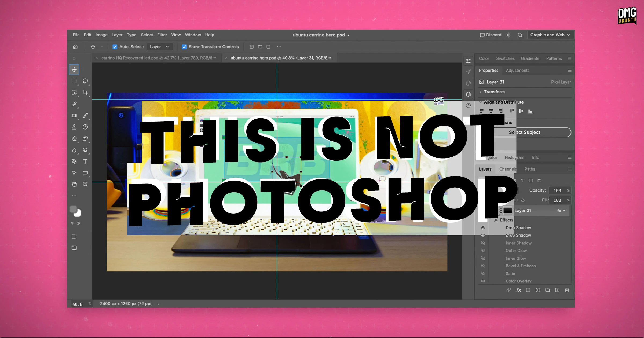Open the Auto-Select Layer dropdown

click(x=159, y=47)
